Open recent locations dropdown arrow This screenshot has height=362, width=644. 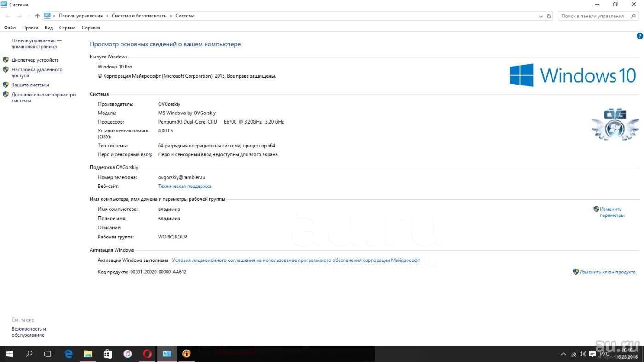pyautogui.click(x=29, y=16)
